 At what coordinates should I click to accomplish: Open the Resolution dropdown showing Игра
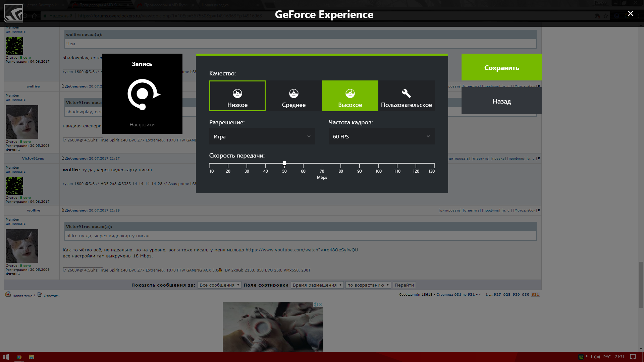262,136
